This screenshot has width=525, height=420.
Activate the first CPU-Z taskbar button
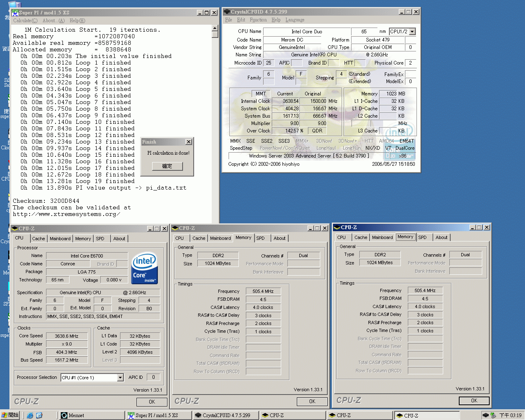tap(293, 415)
